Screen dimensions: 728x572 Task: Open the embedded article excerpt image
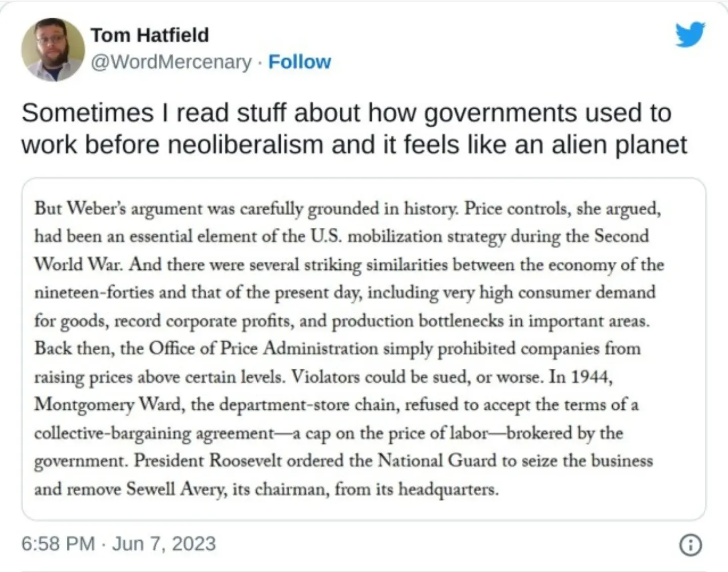363,349
